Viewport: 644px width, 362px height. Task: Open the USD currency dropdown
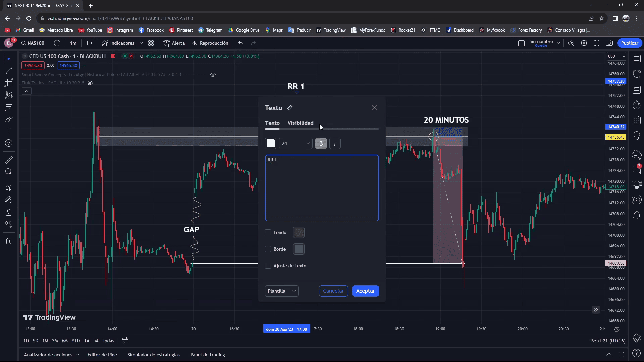tap(616, 56)
